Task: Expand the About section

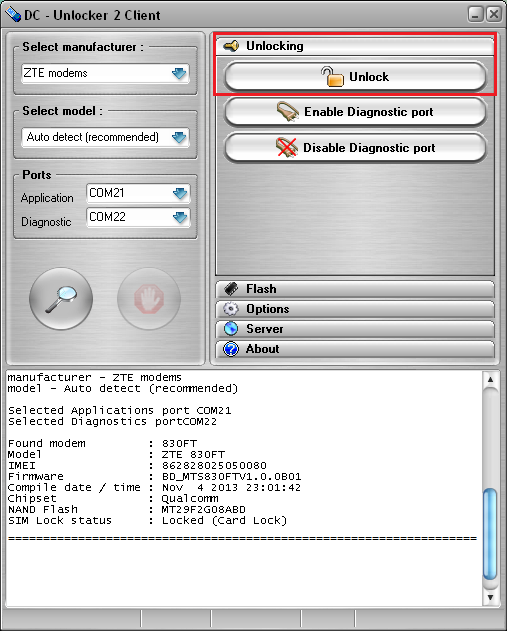Action: click(x=355, y=349)
